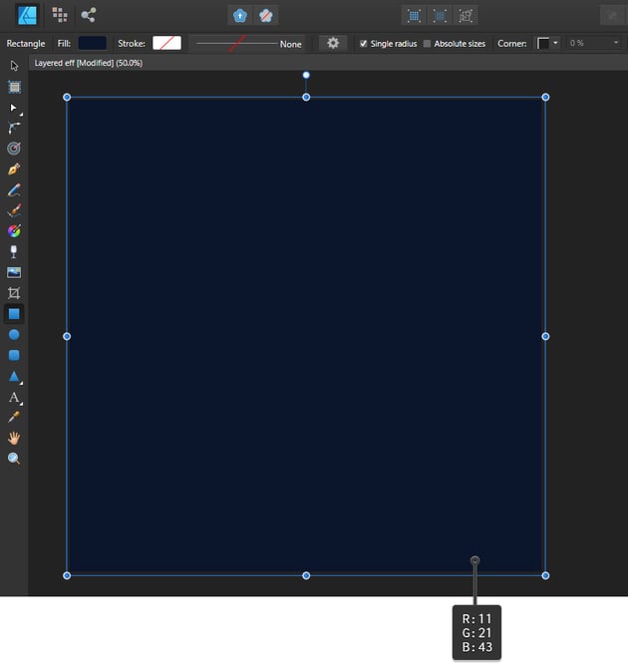Select the Zoom magnifier tool
This screenshot has height=672, width=628.
tap(14, 459)
